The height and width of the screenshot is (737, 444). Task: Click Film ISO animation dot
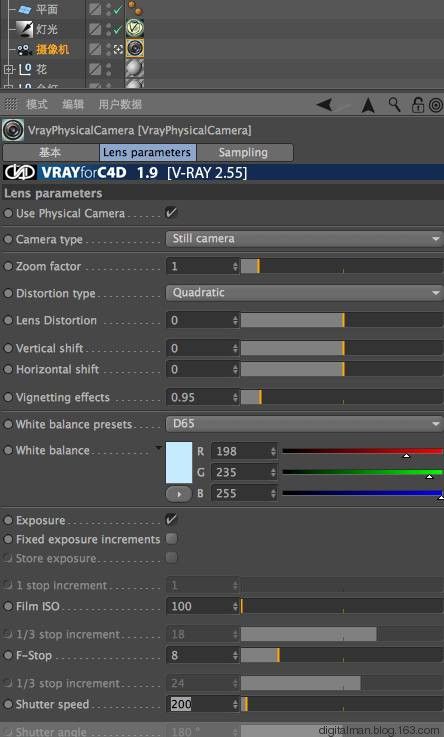coord(8,606)
